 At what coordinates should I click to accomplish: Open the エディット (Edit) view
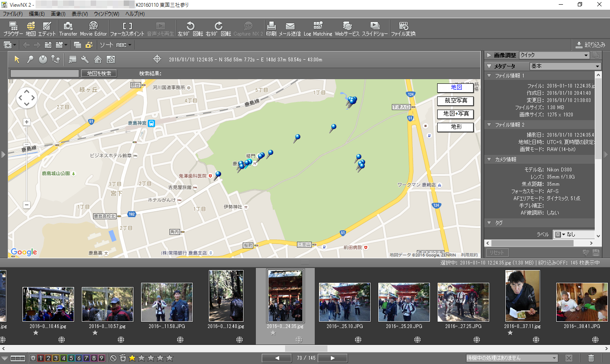[x=47, y=29]
